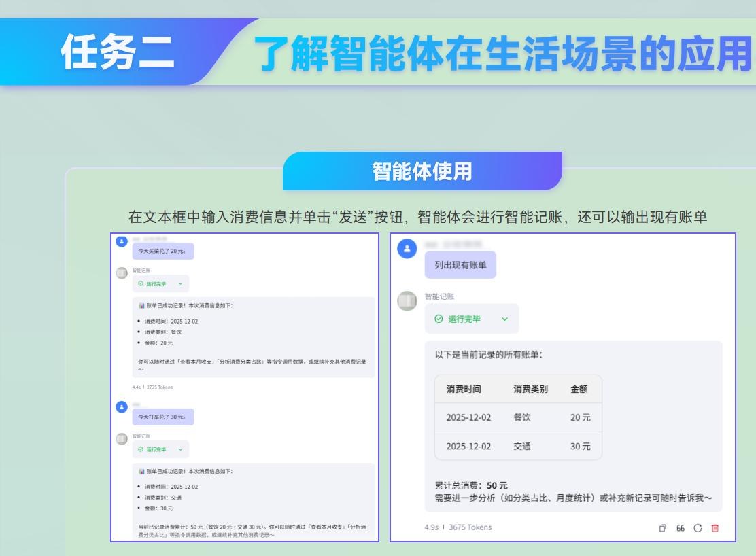Click the 4.9s 3675 Tokens stats
Viewport: 756px width, 556px height.
458,527
